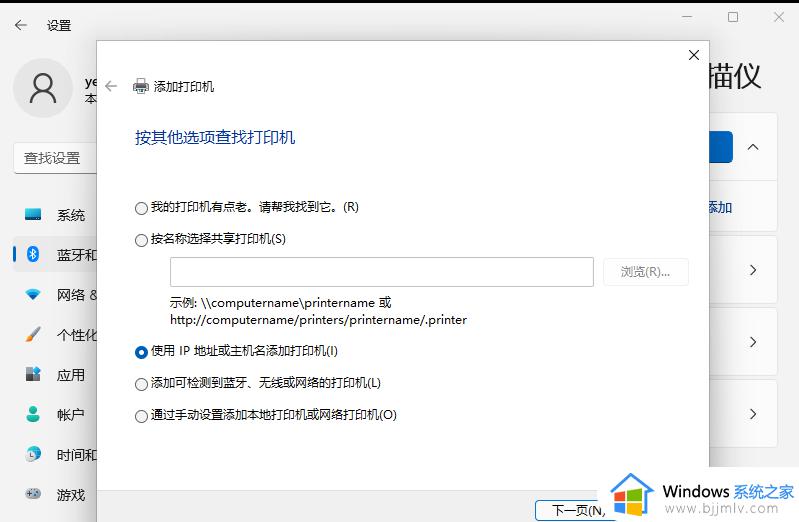Open 应用 via its apps icon
Image resolution: width=799 pixels, height=522 pixels.
coord(33,374)
